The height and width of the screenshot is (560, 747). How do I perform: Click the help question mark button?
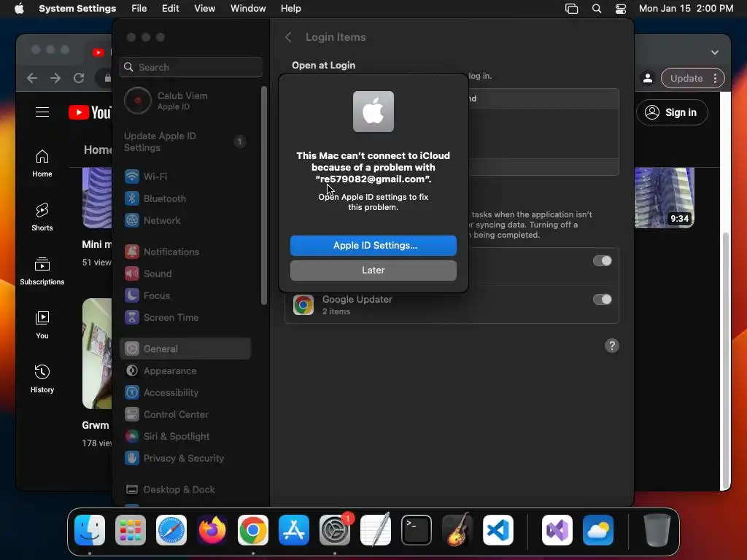click(x=612, y=346)
